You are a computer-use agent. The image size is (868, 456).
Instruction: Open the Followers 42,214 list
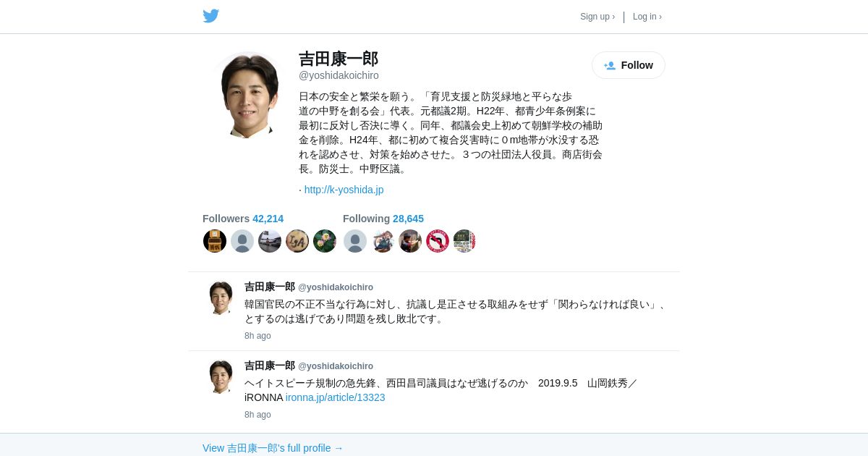[243, 219]
